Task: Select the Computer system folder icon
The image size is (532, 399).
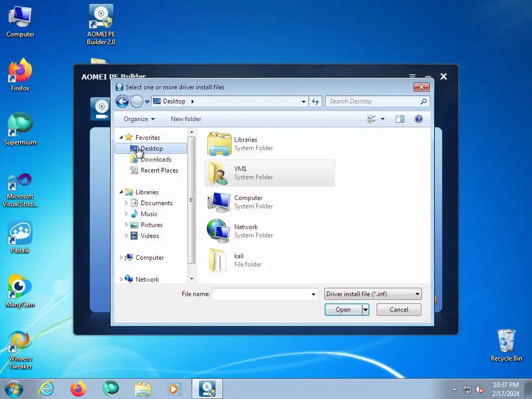Action: [x=219, y=202]
